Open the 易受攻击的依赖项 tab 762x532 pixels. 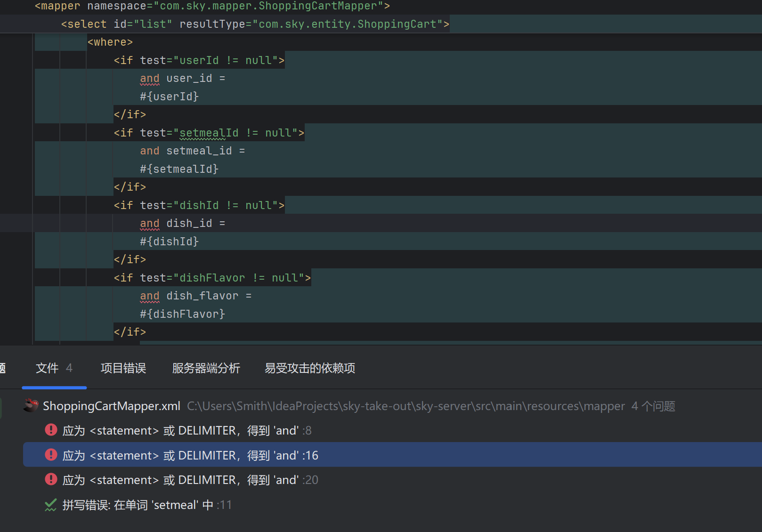pos(310,368)
